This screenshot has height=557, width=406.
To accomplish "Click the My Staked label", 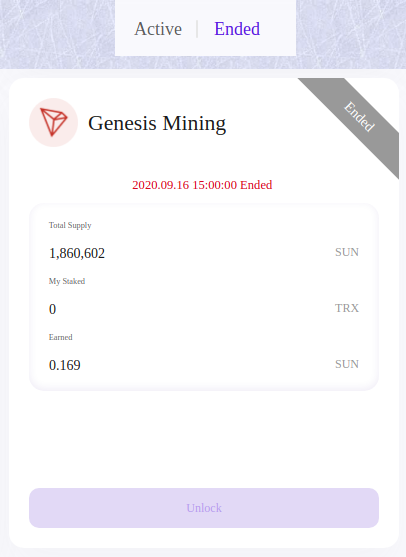I will point(67,281).
